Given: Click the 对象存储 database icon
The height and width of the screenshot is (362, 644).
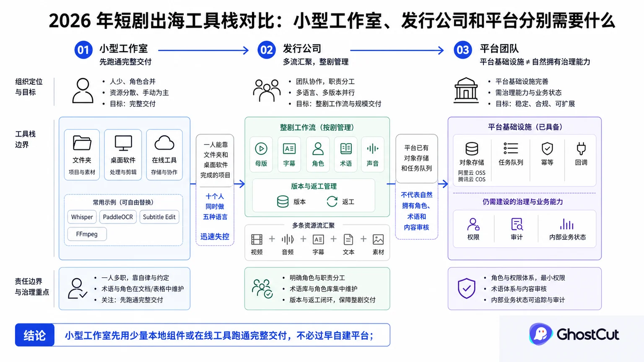Looking at the screenshot, I should click(472, 149).
